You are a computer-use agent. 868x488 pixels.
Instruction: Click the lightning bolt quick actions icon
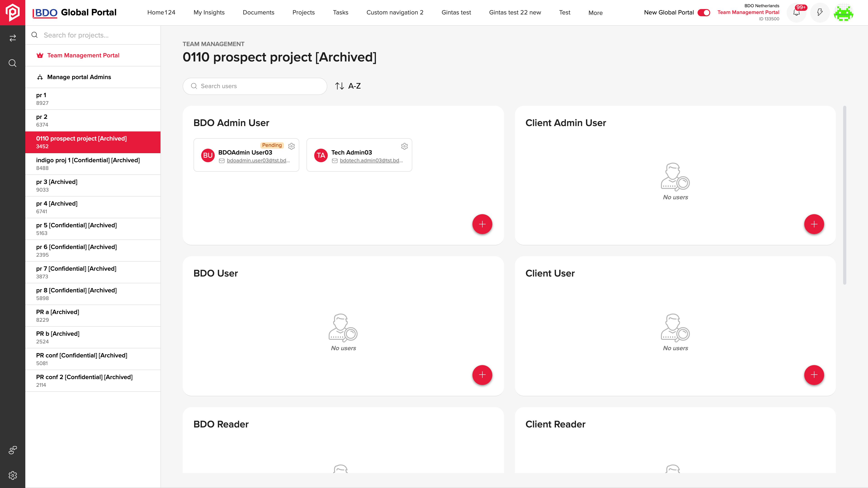tap(820, 12)
